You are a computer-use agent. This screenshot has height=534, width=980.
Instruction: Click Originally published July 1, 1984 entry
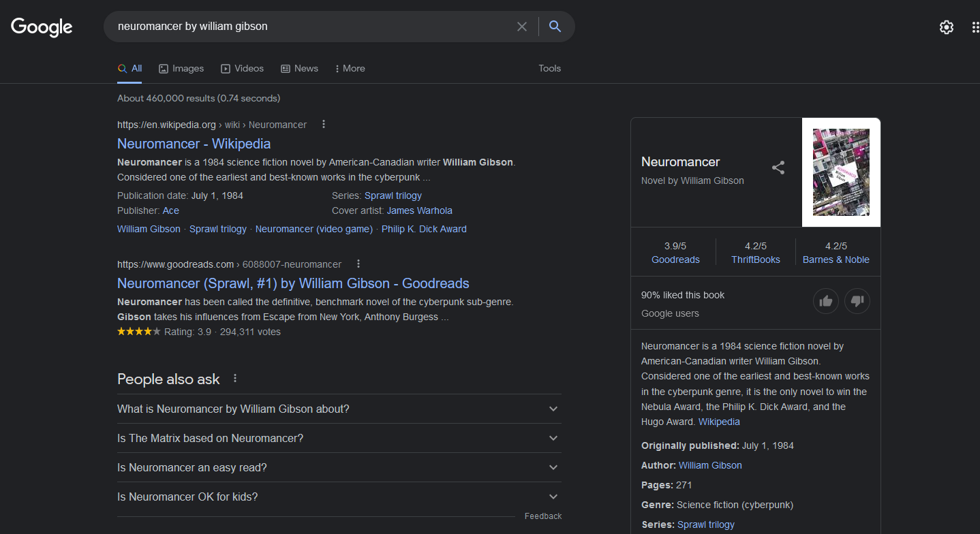click(x=718, y=445)
